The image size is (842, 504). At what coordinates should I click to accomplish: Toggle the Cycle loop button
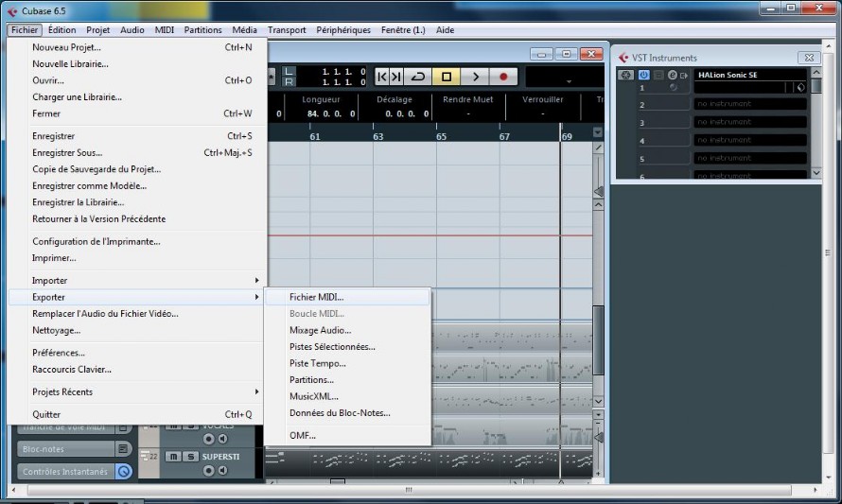418,77
